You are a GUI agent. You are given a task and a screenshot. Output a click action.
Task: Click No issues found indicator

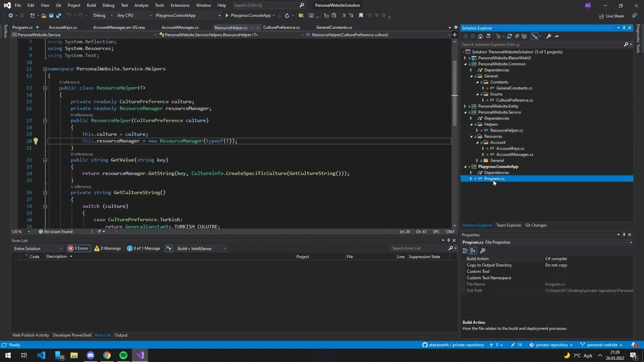(56, 232)
